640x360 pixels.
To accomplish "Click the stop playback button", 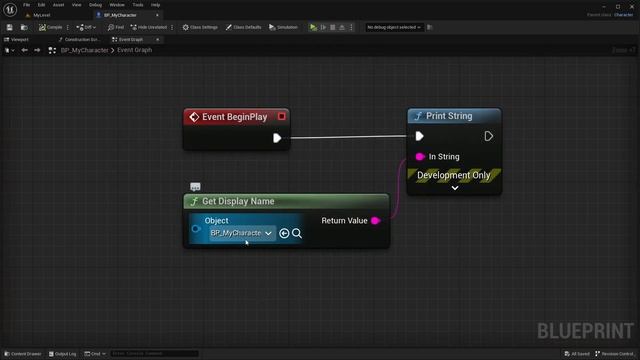I will tap(333, 27).
